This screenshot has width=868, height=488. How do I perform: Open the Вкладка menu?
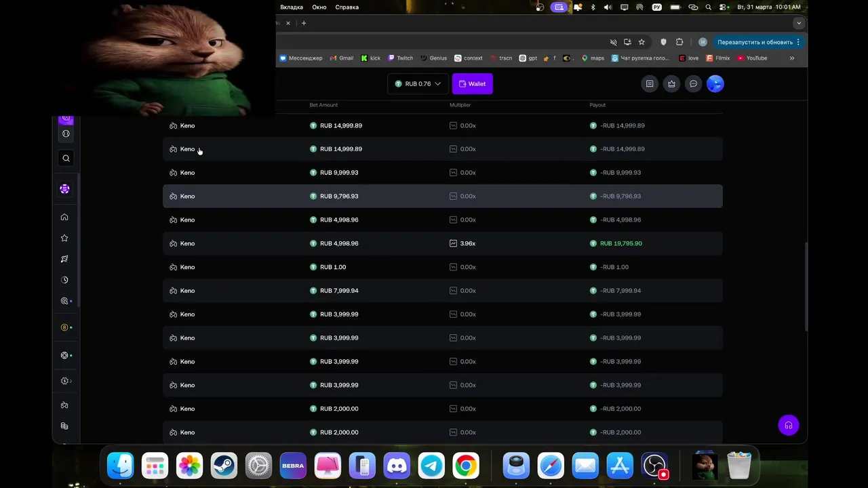coord(292,7)
